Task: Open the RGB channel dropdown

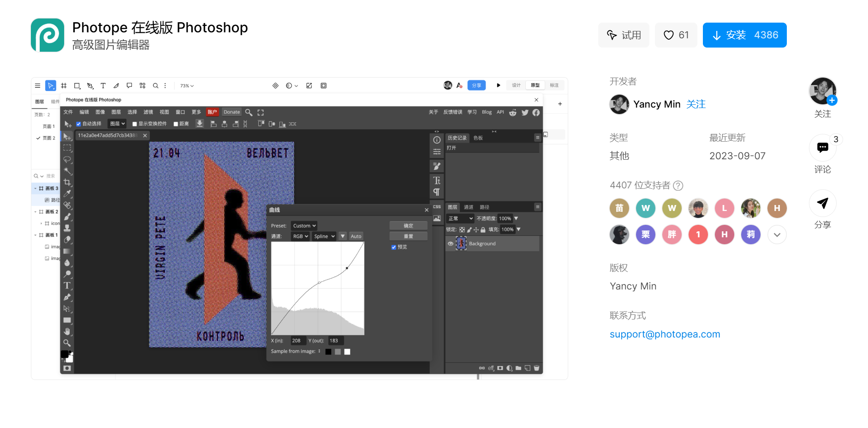Action: [300, 236]
